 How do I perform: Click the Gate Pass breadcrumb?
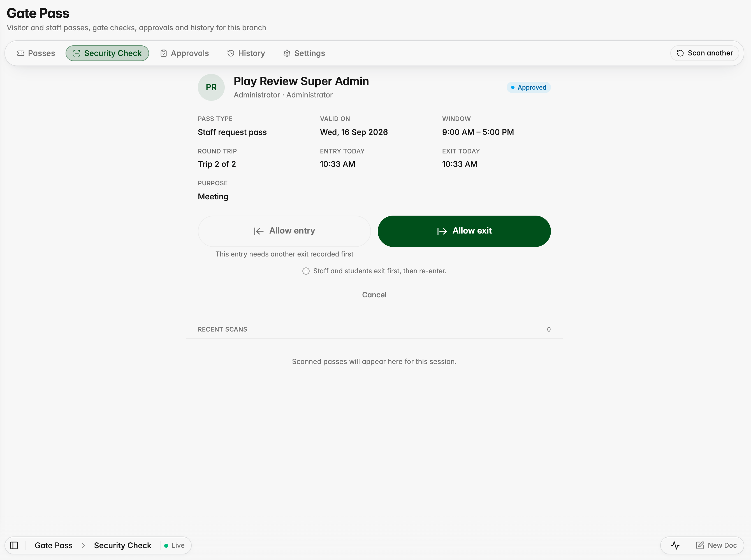click(54, 545)
